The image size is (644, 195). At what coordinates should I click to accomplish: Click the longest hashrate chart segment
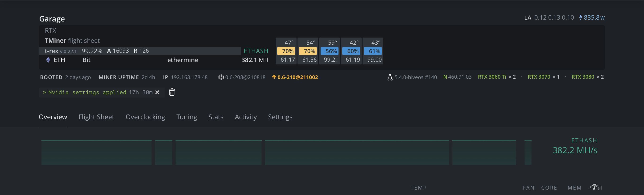(x=357, y=153)
